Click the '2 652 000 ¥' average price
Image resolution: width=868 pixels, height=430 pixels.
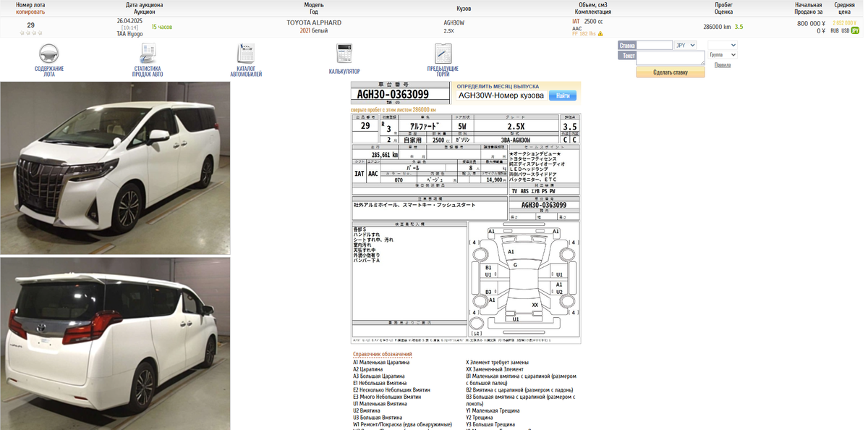[844, 23]
